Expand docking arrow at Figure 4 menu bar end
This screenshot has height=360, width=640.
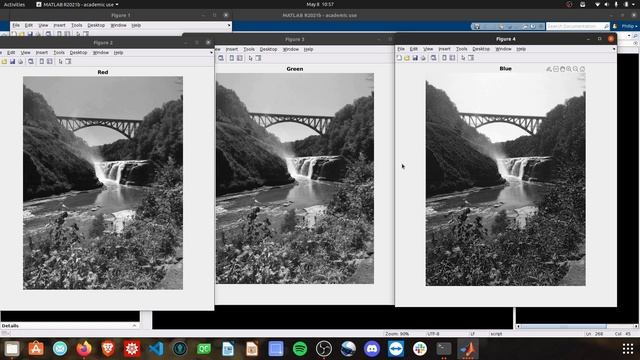click(614, 49)
